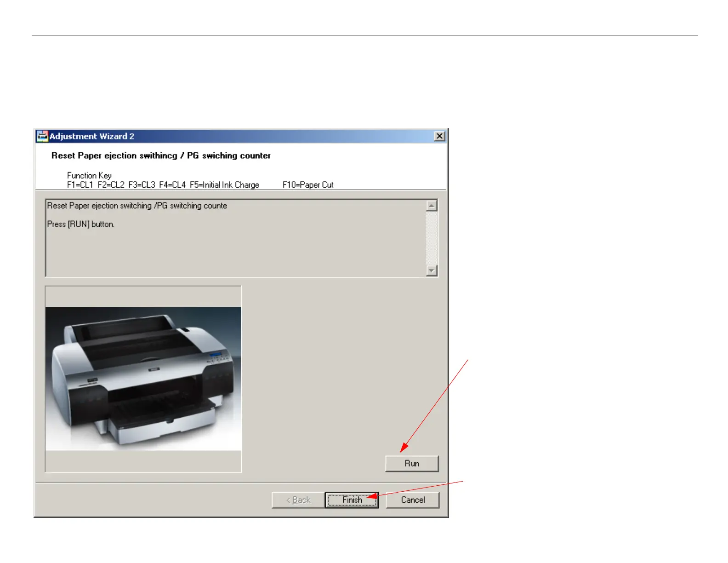The image size is (728, 563).
Task: Click the 'Adjustment Wizard 2' window title
Action: pyautogui.click(x=92, y=136)
